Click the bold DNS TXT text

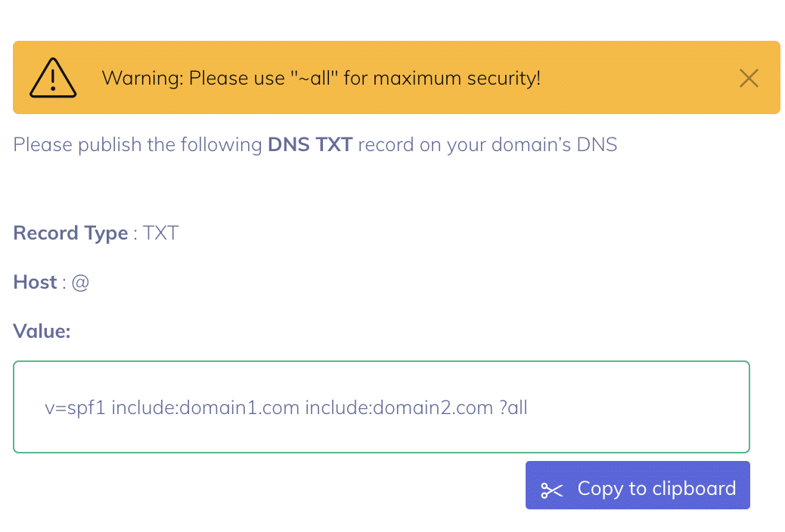point(310,144)
